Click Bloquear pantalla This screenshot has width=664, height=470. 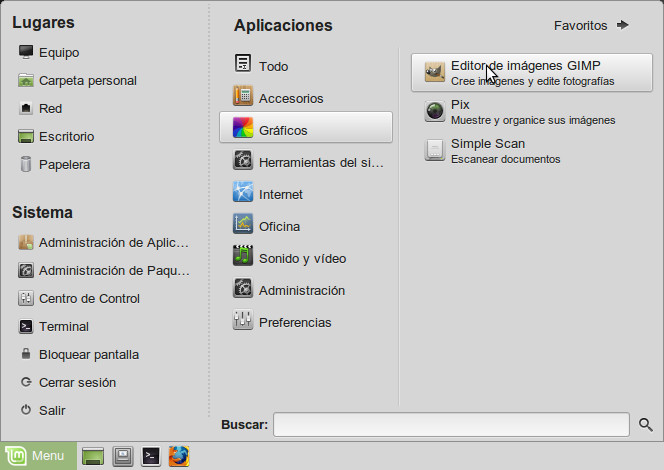point(88,354)
